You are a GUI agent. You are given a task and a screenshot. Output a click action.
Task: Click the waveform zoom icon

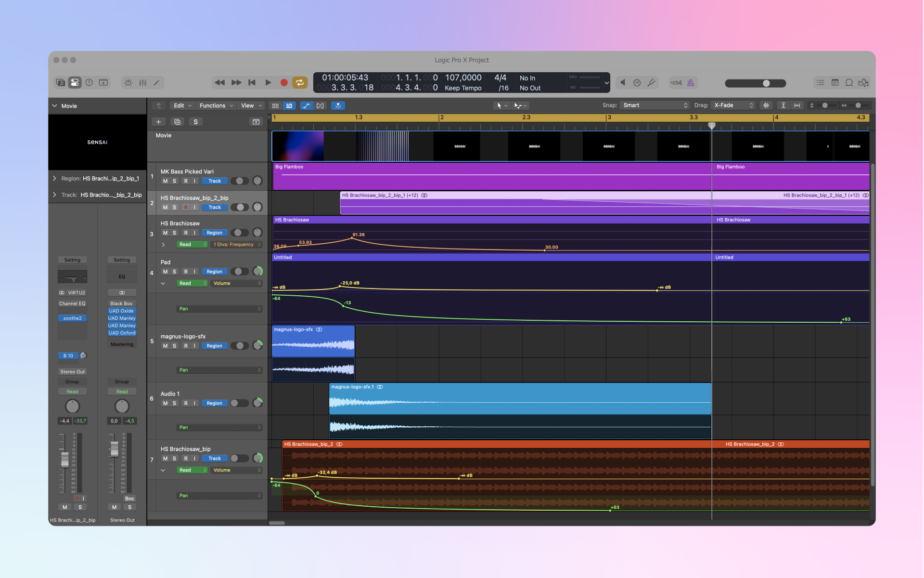766,105
